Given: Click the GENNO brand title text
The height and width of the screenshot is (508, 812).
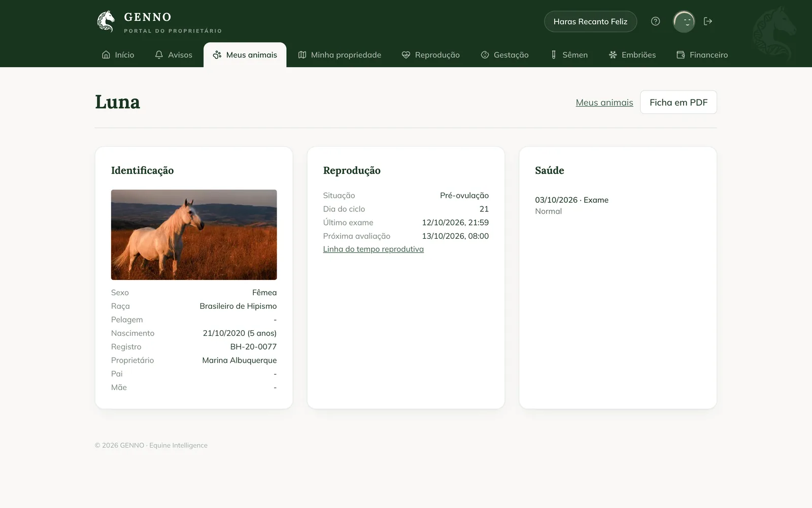Looking at the screenshot, I should coord(148,17).
